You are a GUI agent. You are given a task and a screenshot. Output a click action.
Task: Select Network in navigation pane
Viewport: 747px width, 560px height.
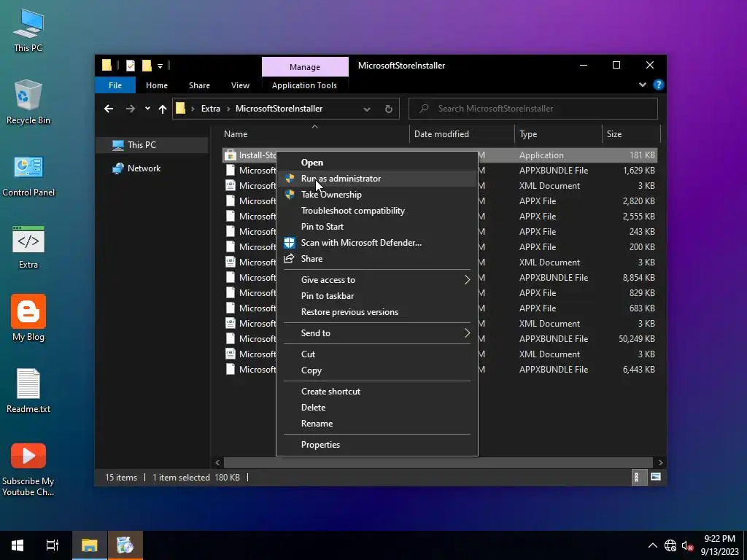click(x=152, y=168)
